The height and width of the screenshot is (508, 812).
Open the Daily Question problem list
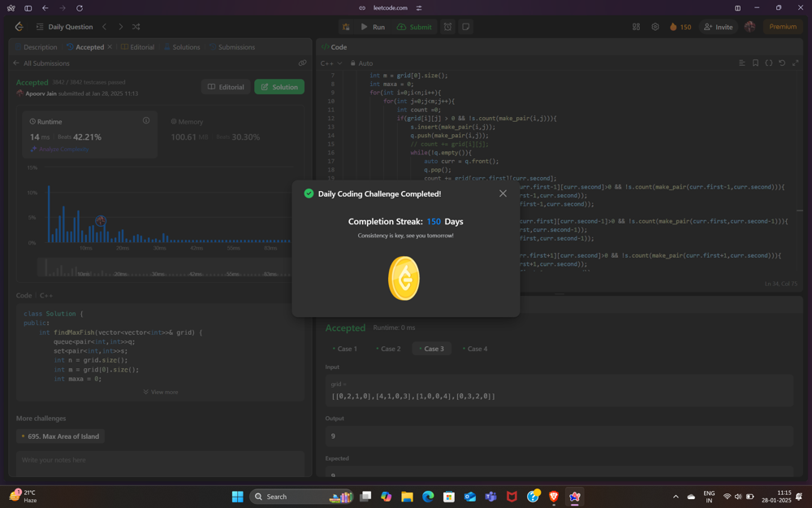click(65, 27)
